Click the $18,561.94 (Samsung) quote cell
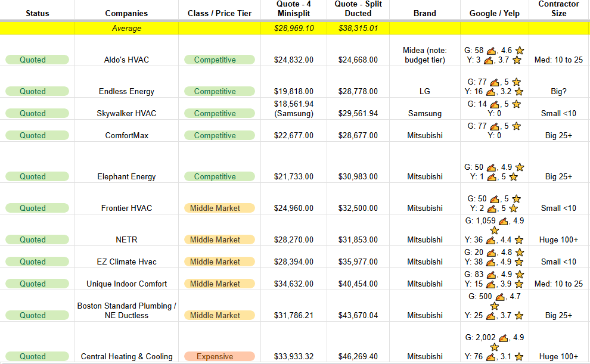 pyautogui.click(x=294, y=108)
